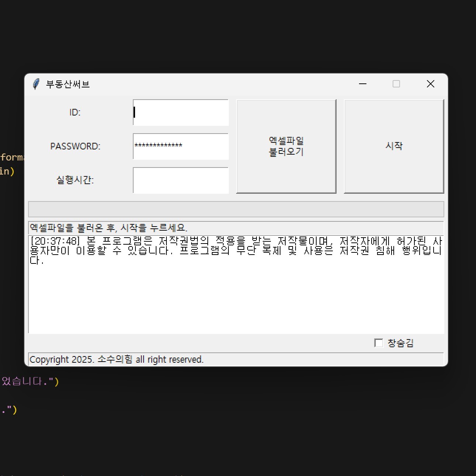This screenshot has width=476, height=476.
Task: Click the PASSWORD: label
Action: pyautogui.click(x=75, y=146)
